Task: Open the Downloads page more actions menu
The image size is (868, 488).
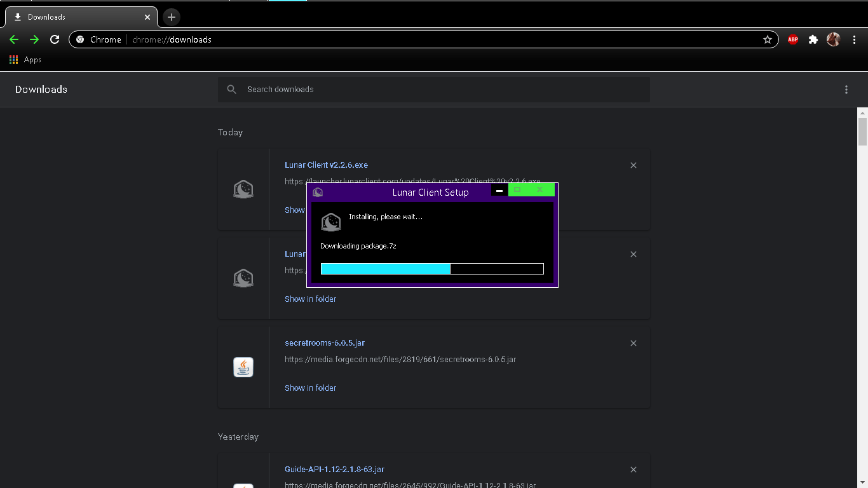Action: [x=846, y=90]
